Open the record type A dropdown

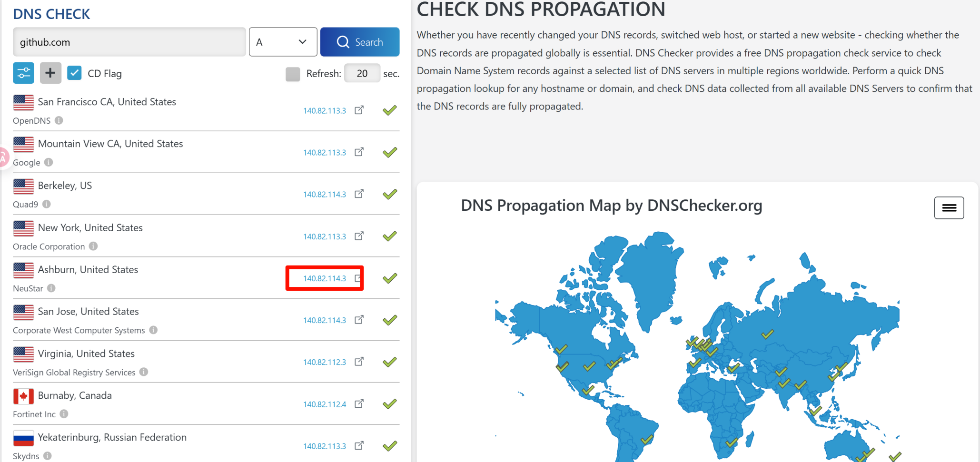[x=283, y=42]
